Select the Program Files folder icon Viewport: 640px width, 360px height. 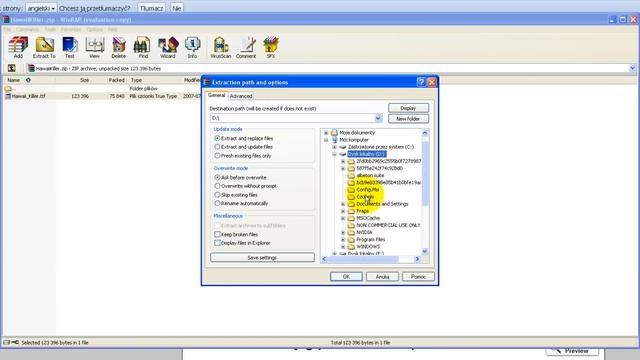351,240
